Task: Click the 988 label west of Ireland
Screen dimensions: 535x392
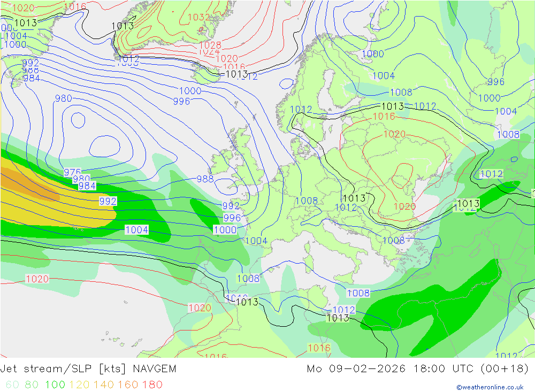Action: click(205, 179)
